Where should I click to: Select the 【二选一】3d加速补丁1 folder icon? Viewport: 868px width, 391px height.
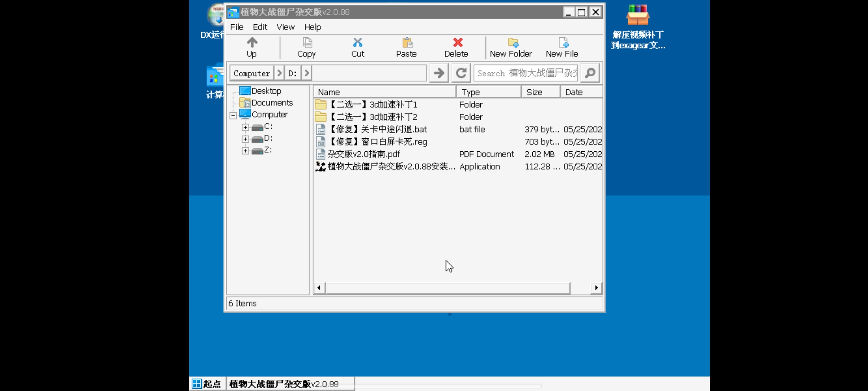pos(320,105)
